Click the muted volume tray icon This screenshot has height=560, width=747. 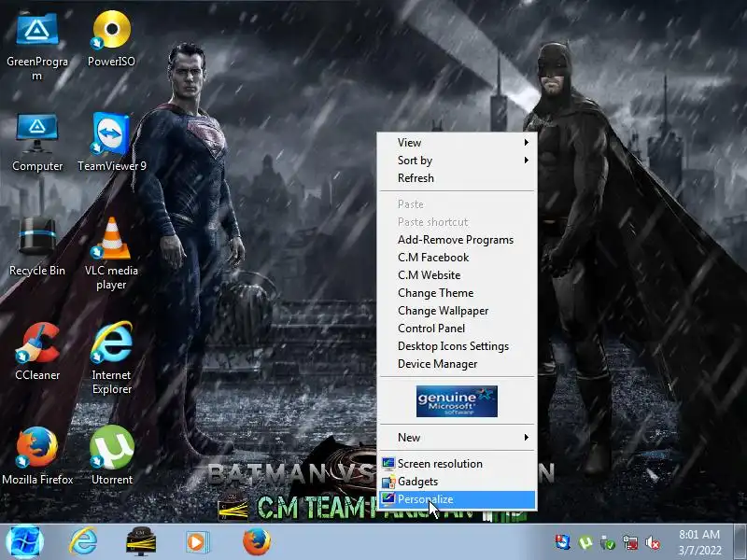tap(652, 543)
